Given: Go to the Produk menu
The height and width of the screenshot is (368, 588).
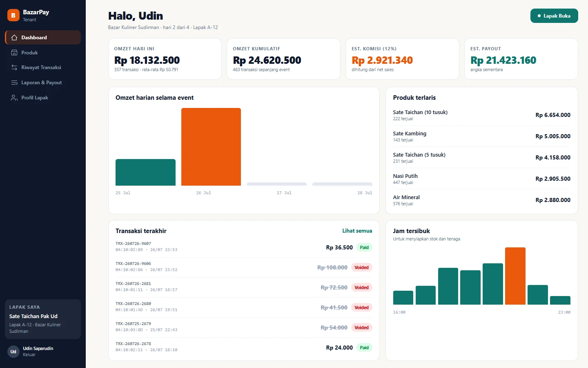Looking at the screenshot, I should (x=43, y=53).
